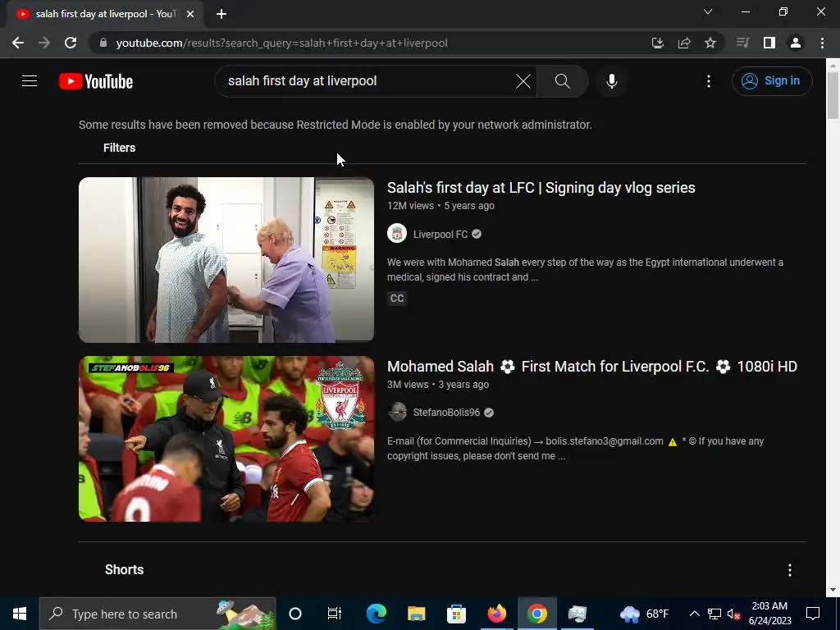Click the magnifier search button
The image size is (840, 630).
point(563,81)
